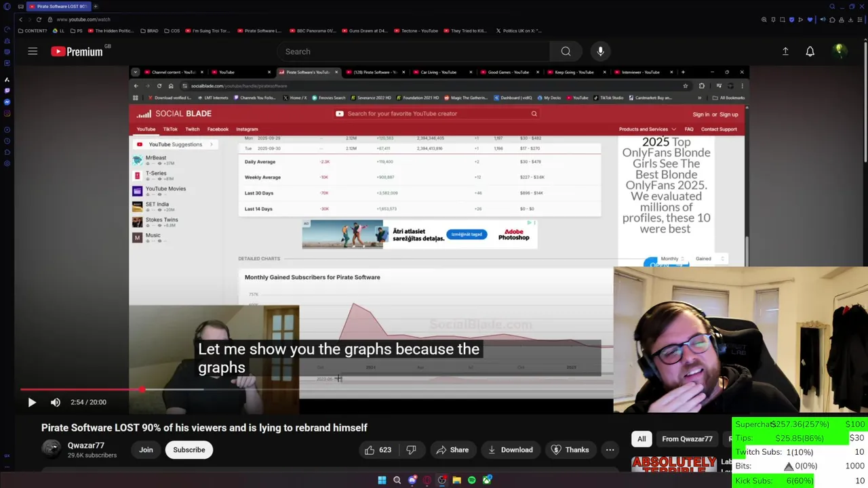This screenshot has height=488, width=868.
Task: Like the video showing 623 likes
Action: [378, 450]
